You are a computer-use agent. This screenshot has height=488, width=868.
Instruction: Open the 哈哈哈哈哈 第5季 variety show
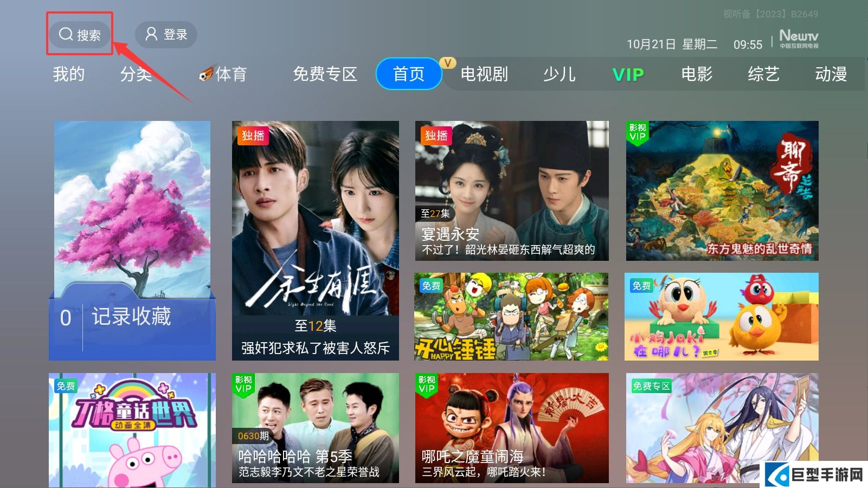tap(316, 428)
